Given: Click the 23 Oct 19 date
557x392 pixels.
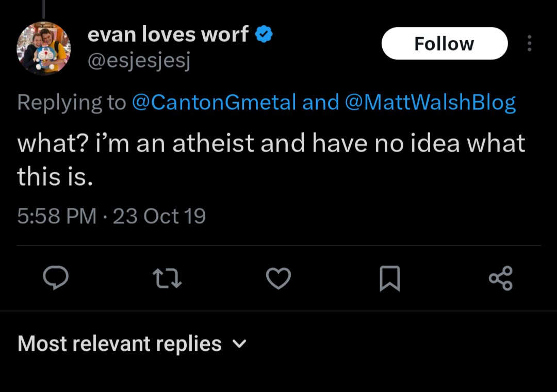Looking at the screenshot, I should pos(159,216).
